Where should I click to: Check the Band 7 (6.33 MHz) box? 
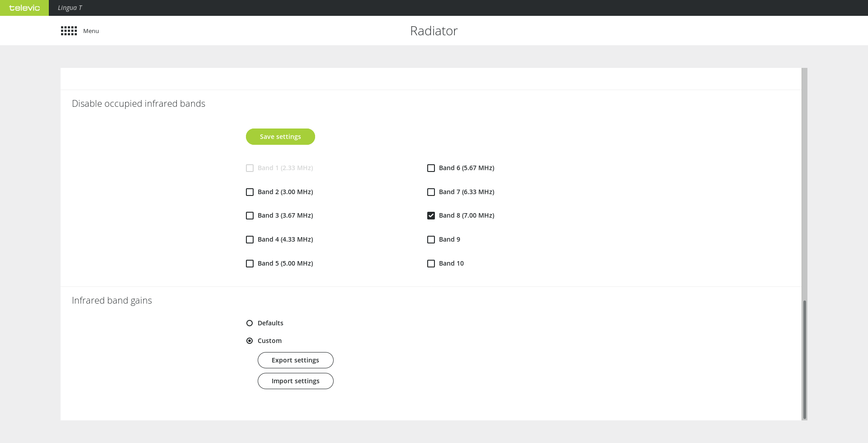431,192
